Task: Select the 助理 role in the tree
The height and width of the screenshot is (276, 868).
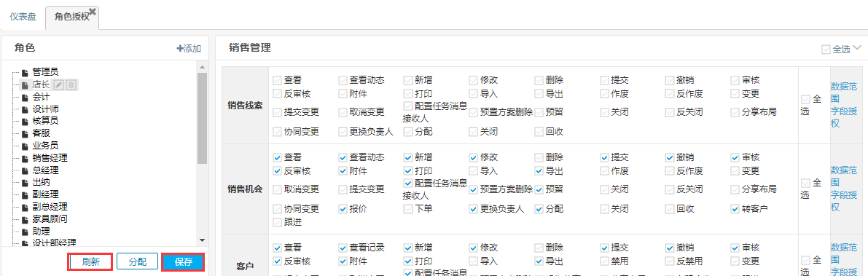Action: [x=41, y=231]
